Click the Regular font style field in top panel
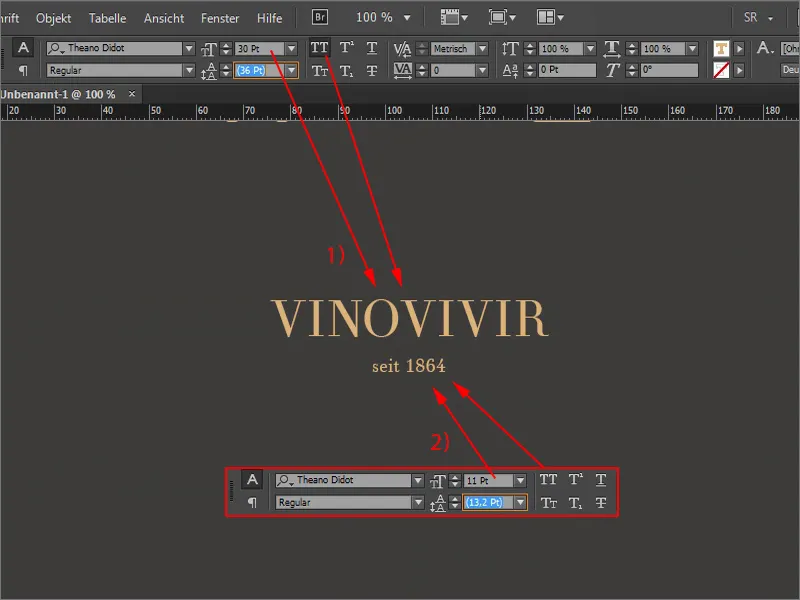Image resolution: width=800 pixels, height=600 pixels. (x=114, y=70)
